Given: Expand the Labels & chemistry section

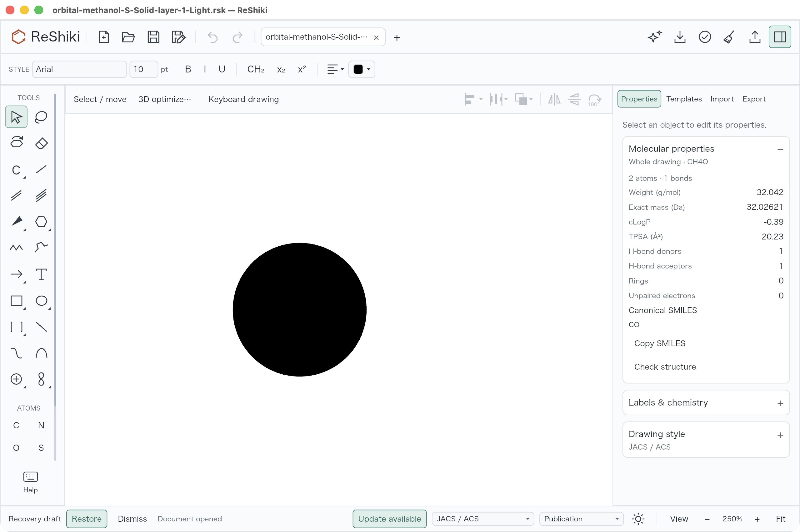Looking at the screenshot, I should (780, 403).
